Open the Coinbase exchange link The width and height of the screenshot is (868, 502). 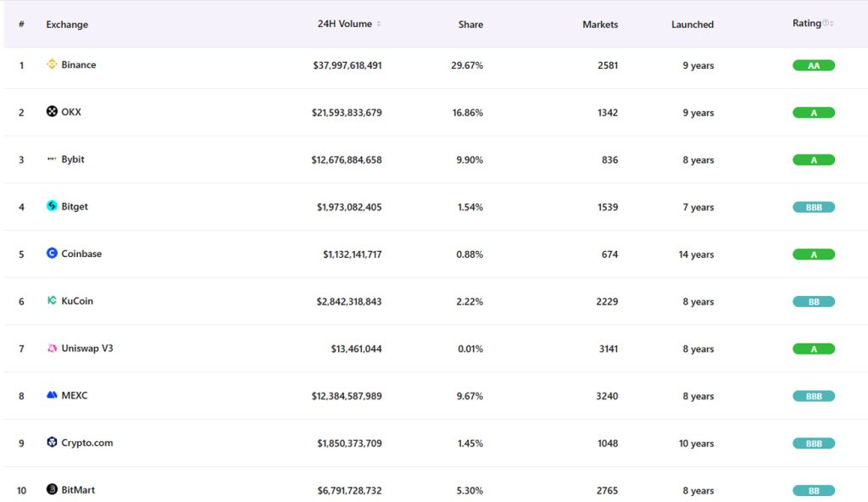[x=81, y=254]
